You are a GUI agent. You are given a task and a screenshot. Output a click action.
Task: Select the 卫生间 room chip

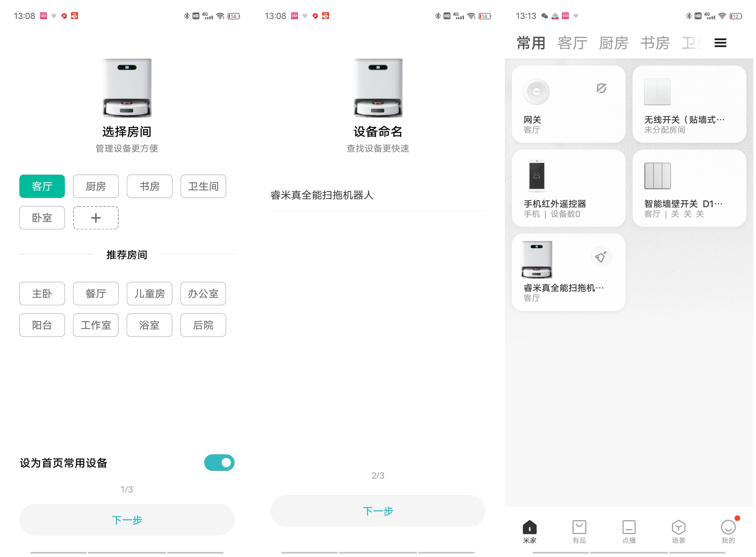pyautogui.click(x=203, y=186)
